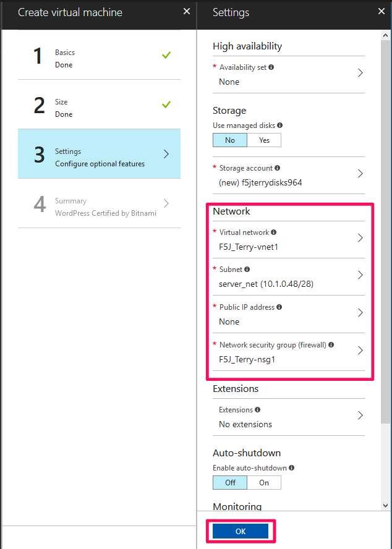This screenshot has height=549, width=392.
Task: Expand Network security group chevron
Action: click(x=360, y=350)
